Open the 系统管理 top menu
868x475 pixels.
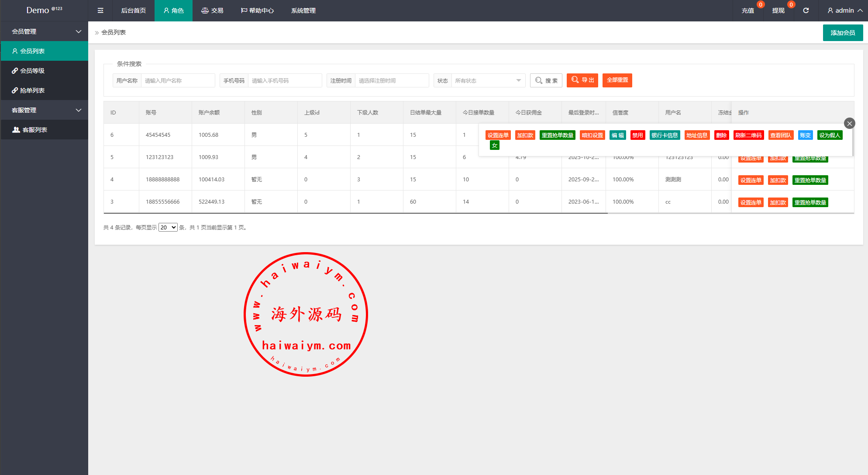pyautogui.click(x=303, y=10)
